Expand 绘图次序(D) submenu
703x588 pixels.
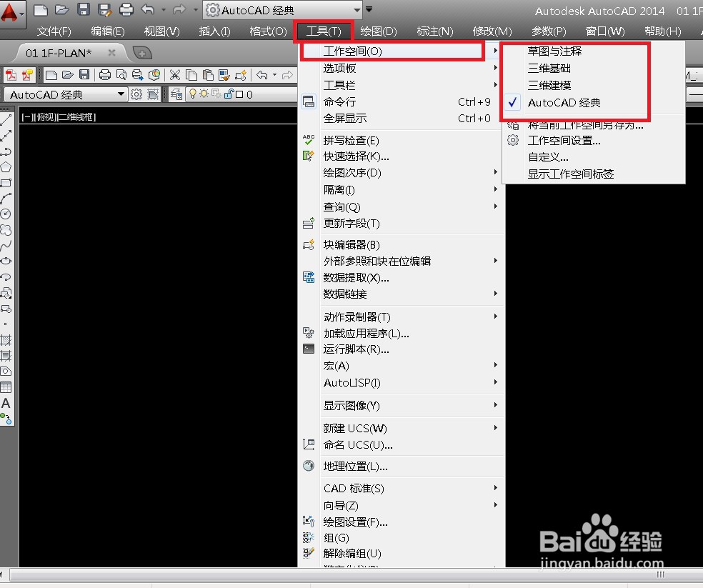[x=401, y=173]
